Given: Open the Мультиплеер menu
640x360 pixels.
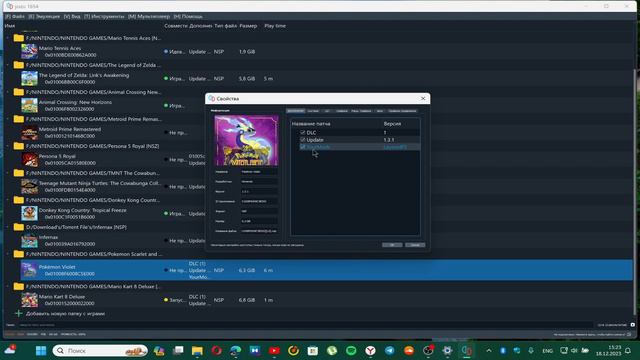Looking at the screenshot, I should [149, 17].
